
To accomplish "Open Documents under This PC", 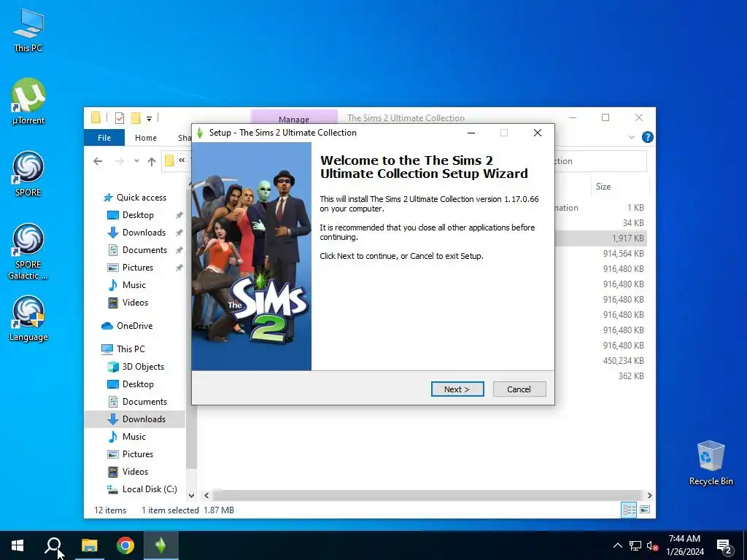I will [144, 402].
